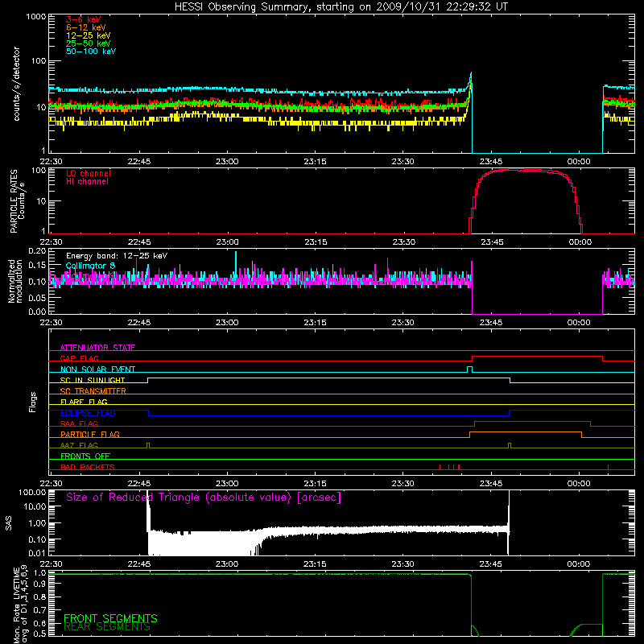Select the FRONT SEGMENTS legend label

point(110,618)
